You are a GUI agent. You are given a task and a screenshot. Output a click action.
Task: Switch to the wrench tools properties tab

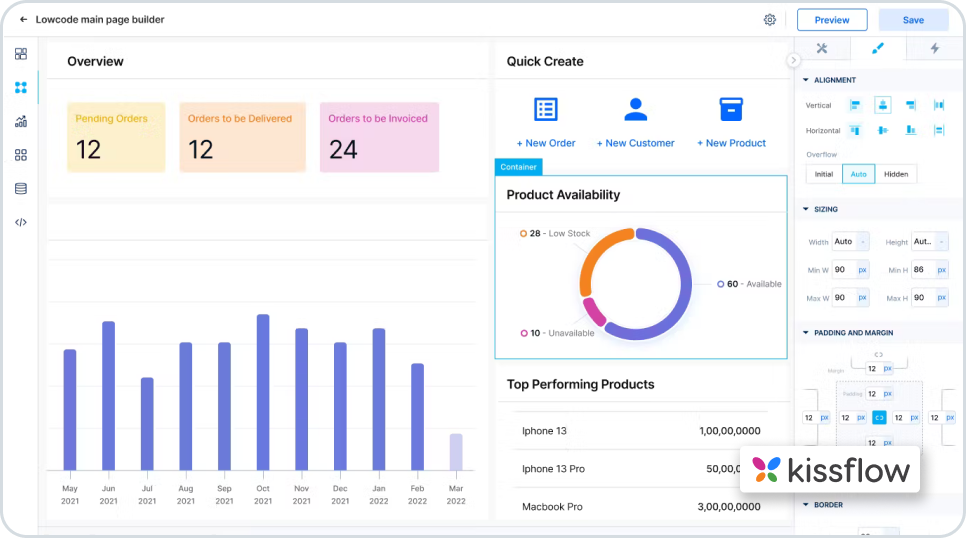tap(822, 48)
